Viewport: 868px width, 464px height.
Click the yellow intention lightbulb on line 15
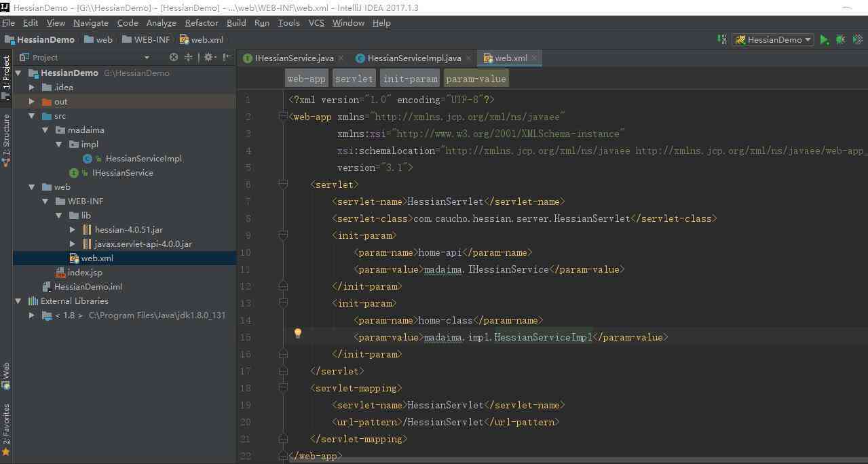click(297, 333)
